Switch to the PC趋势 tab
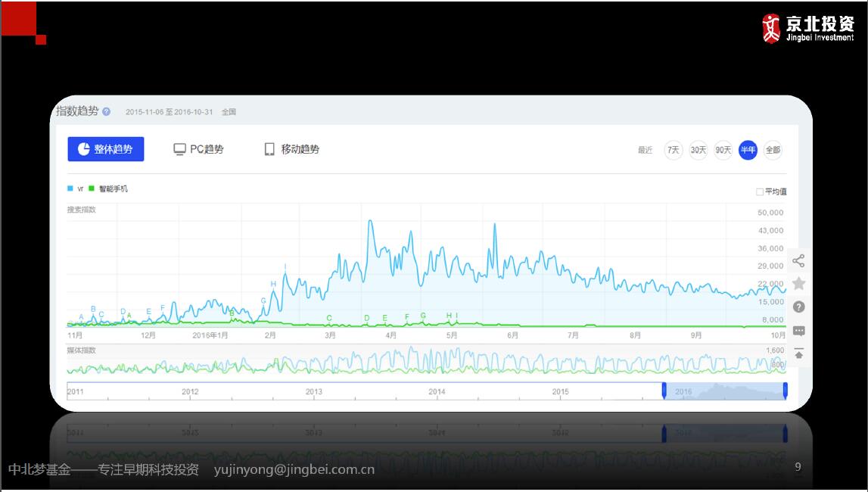Viewport: 868px width, 492px height. tap(199, 149)
